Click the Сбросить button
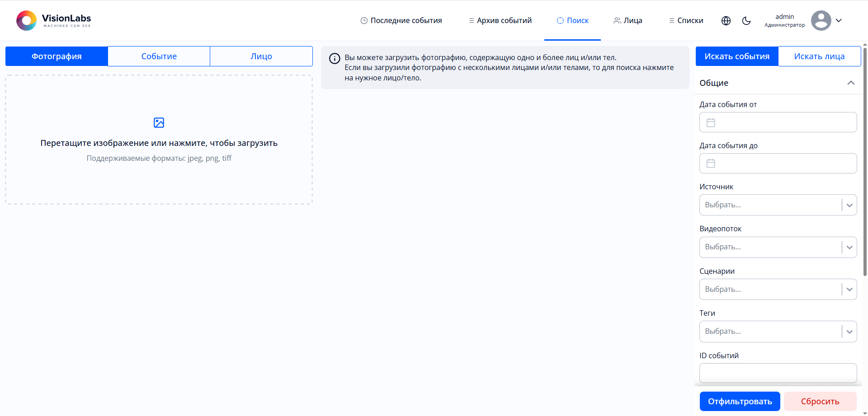 coord(820,401)
